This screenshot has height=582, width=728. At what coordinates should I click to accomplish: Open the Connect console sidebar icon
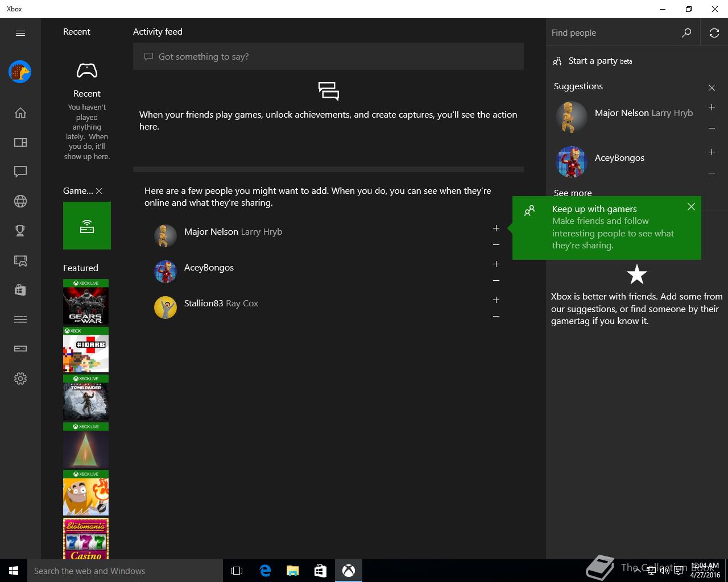[20, 349]
